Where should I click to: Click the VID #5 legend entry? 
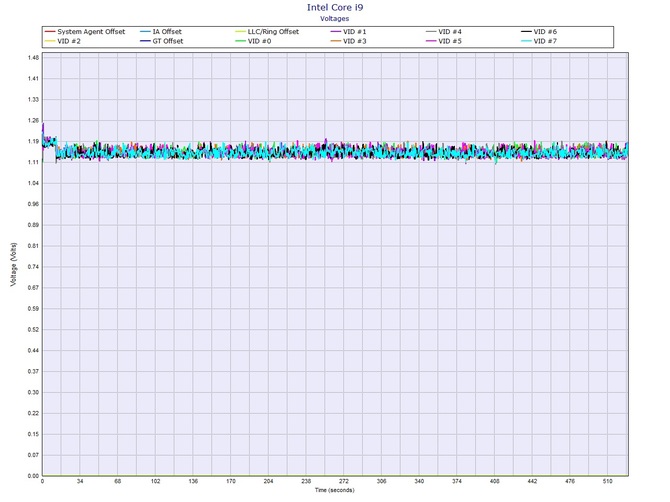[444, 41]
